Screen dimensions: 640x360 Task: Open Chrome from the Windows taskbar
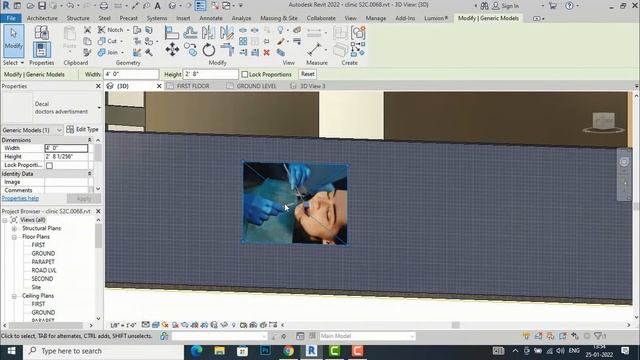(x=289, y=351)
